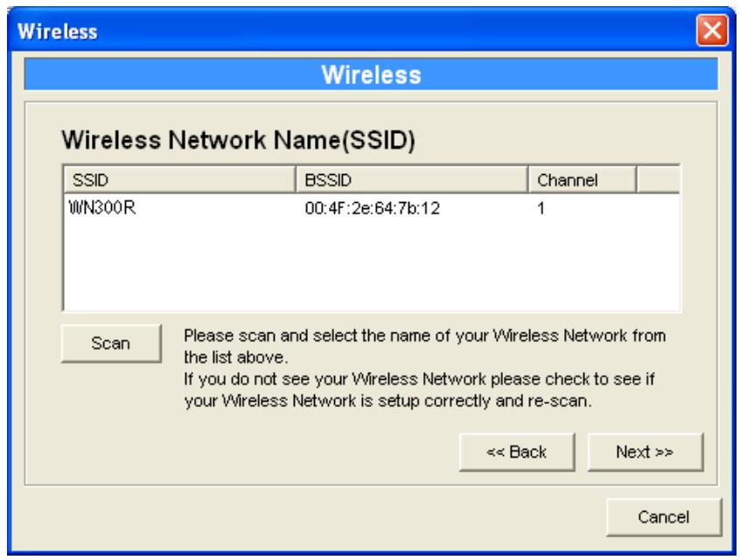Click the divider between BSSID and Channel headers

(527, 179)
